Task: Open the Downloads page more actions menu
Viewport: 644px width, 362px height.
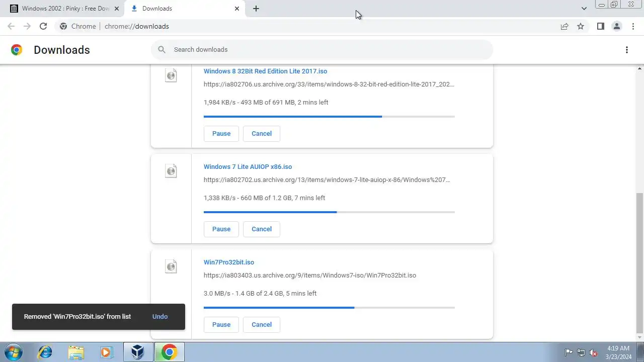Action: [x=626, y=50]
